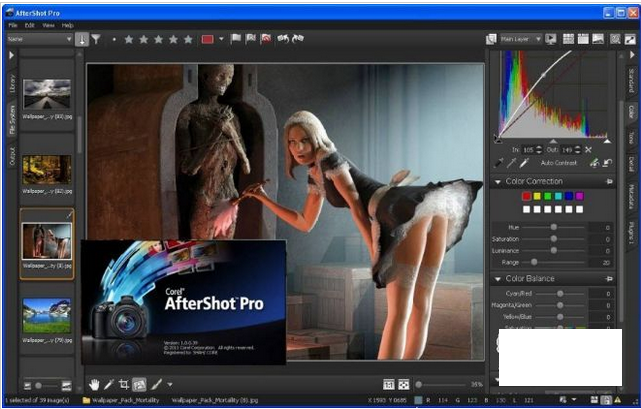Select the yellow Color Correction swatch

537,196
